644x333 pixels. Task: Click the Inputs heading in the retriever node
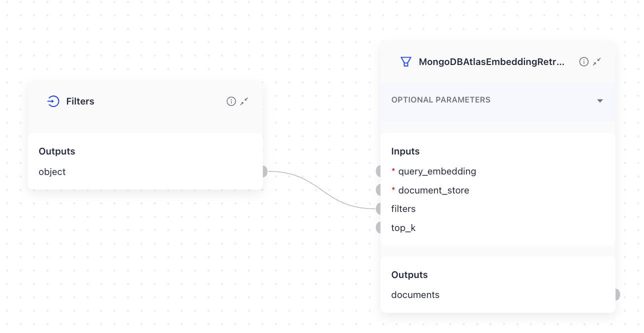[x=405, y=151]
